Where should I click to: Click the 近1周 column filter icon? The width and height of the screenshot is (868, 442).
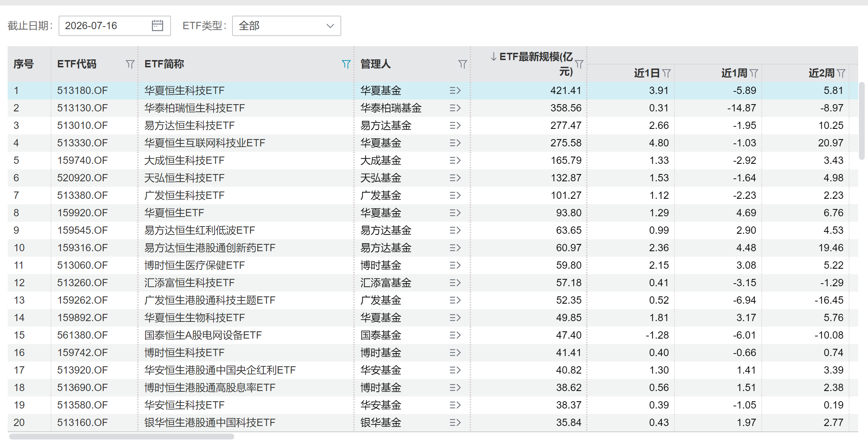click(754, 73)
